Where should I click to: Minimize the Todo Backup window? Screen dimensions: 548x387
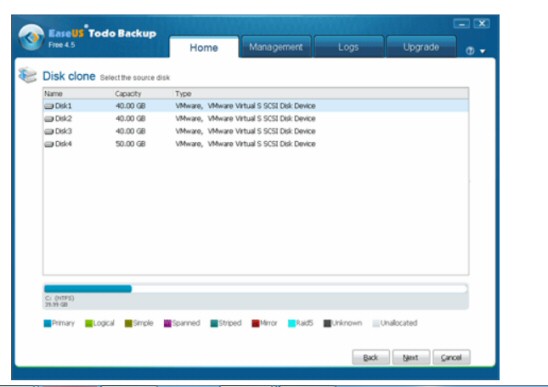tap(462, 24)
